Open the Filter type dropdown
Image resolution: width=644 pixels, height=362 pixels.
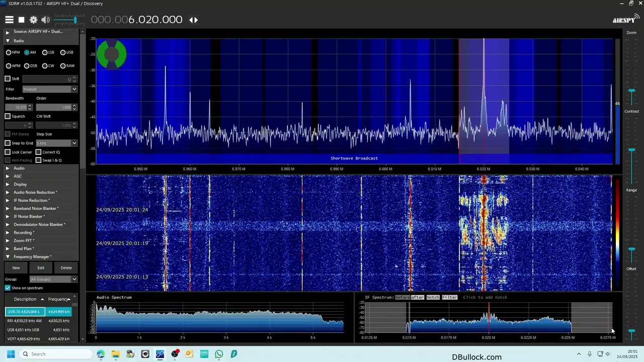tap(49, 89)
